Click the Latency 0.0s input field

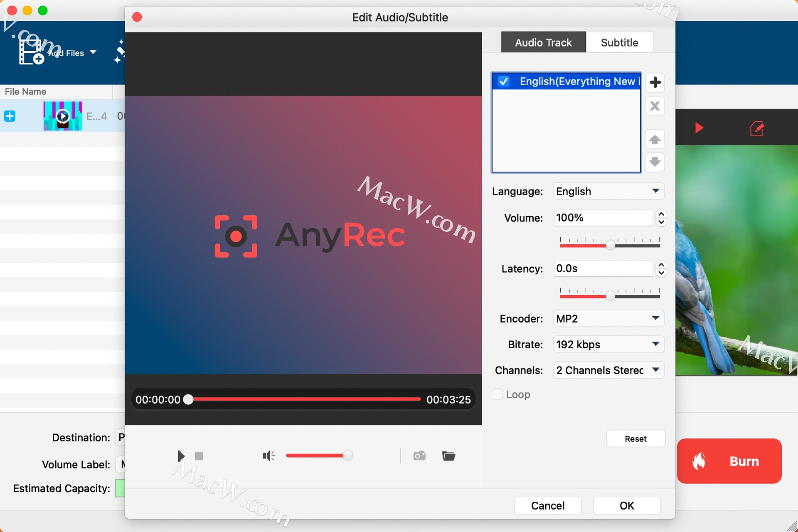603,268
